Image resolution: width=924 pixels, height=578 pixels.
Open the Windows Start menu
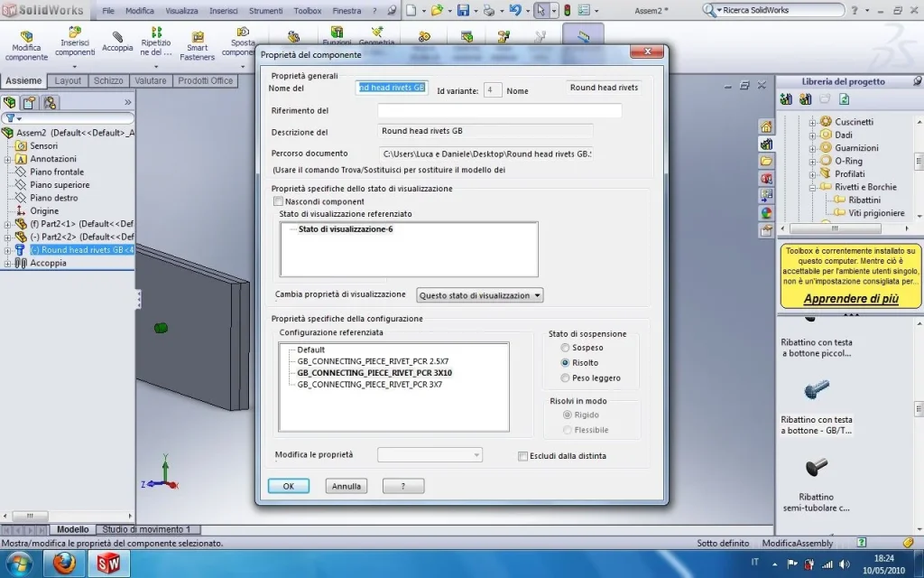tap(19, 564)
